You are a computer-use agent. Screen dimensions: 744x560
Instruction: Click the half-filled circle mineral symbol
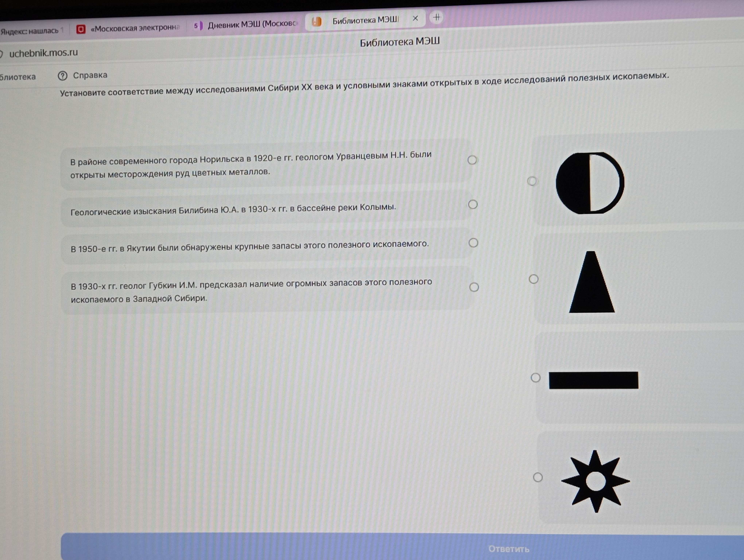(x=590, y=183)
